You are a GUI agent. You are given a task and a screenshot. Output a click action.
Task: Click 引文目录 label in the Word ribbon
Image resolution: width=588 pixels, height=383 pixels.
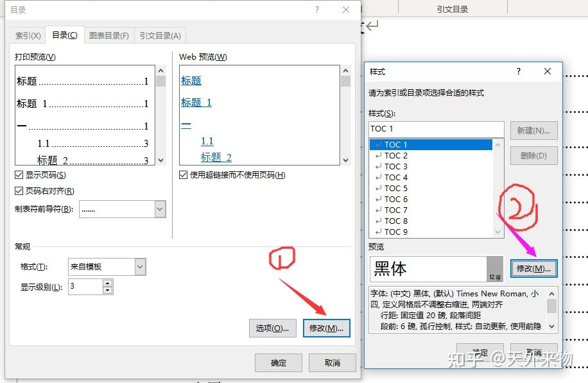click(x=453, y=10)
